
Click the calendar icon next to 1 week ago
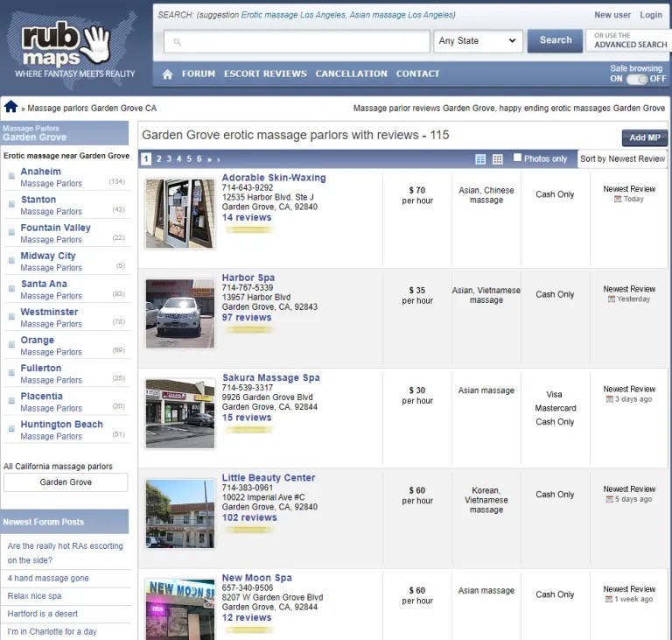(609, 599)
